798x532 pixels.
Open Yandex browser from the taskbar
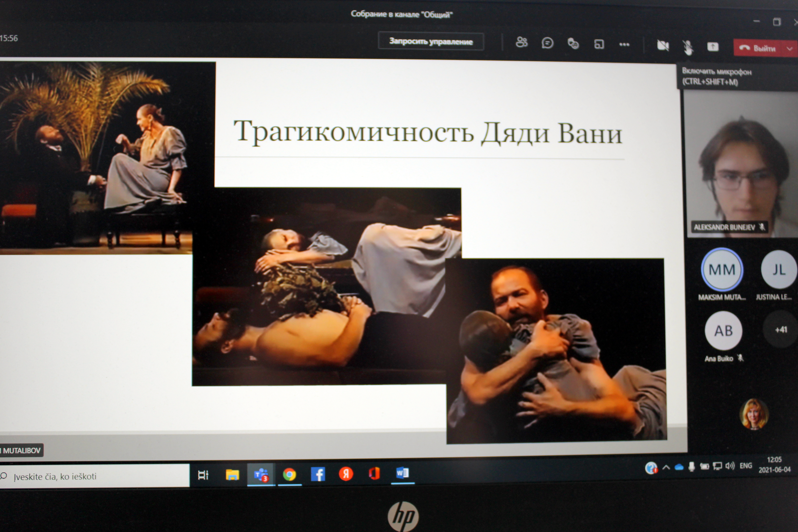point(346,474)
